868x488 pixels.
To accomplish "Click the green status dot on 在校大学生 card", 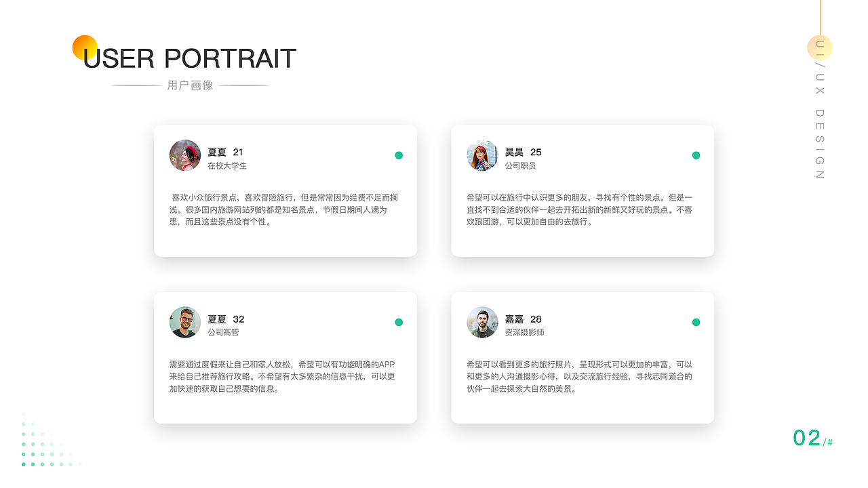I will tap(399, 155).
